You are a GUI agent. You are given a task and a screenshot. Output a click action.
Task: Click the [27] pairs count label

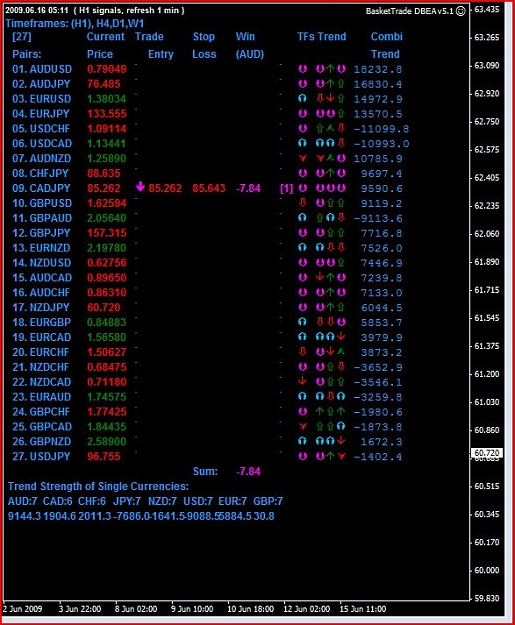click(22, 37)
